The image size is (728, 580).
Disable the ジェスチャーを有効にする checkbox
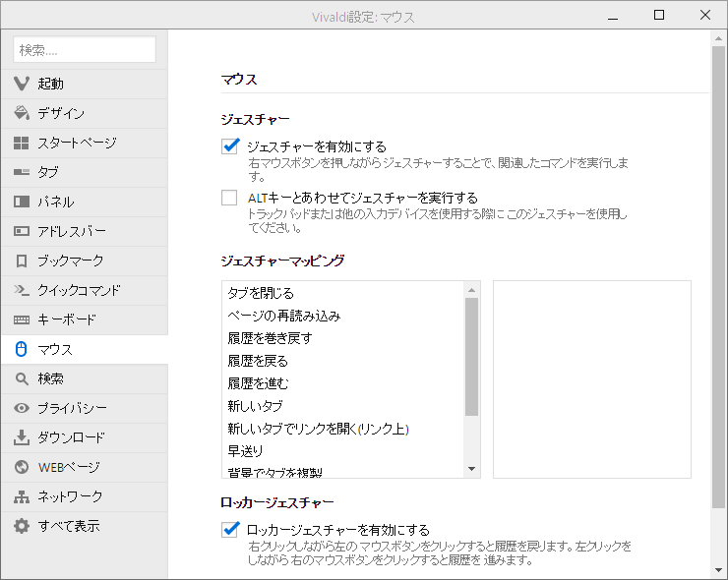(x=230, y=146)
